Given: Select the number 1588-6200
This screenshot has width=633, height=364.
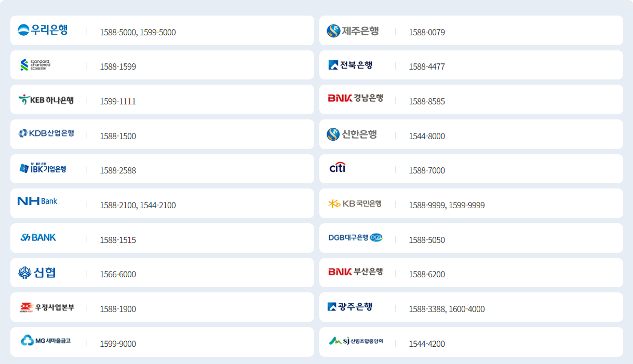Looking at the screenshot, I should tap(427, 274).
